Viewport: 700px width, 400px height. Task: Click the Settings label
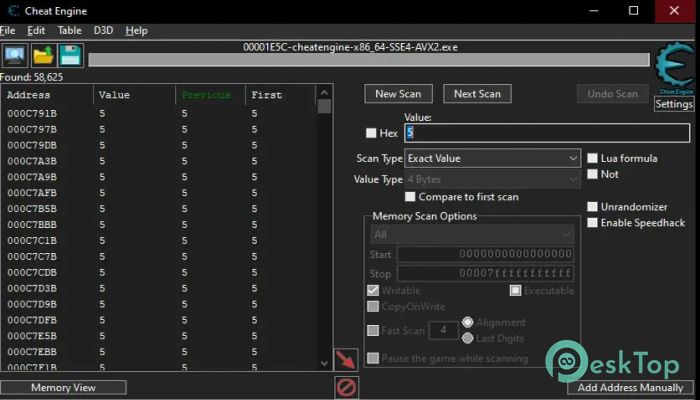pyautogui.click(x=674, y=104)
